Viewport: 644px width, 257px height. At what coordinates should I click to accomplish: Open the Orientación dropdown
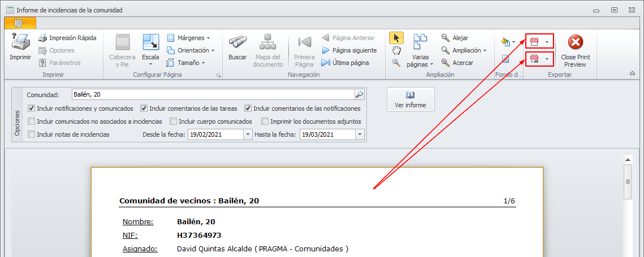[x=191, y=50]
